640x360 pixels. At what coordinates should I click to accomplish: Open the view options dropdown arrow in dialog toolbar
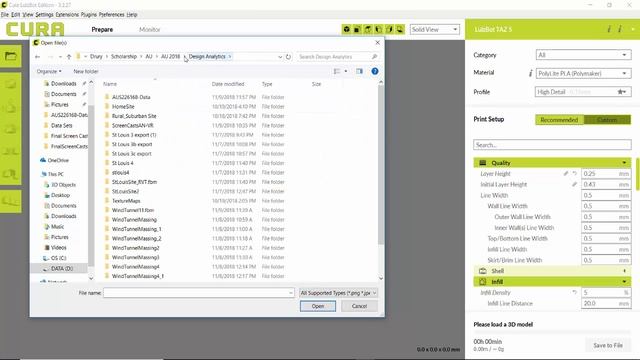[346, 71]
